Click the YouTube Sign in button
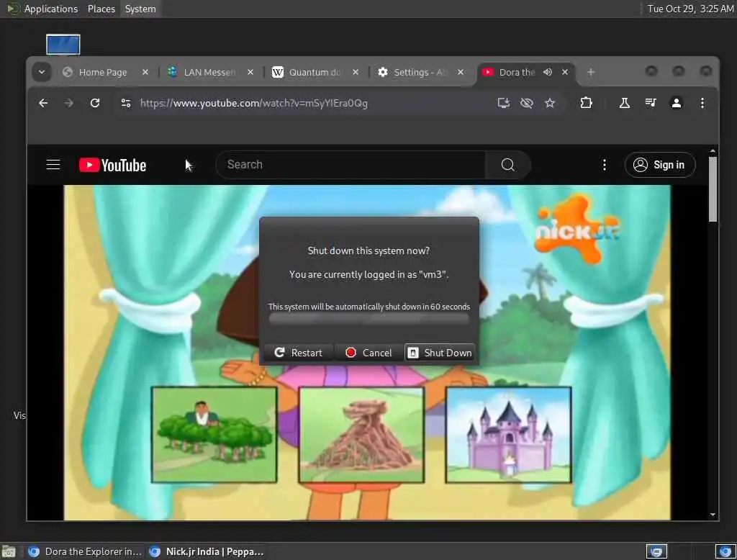 pyautogui.click(x=660, y=165)
